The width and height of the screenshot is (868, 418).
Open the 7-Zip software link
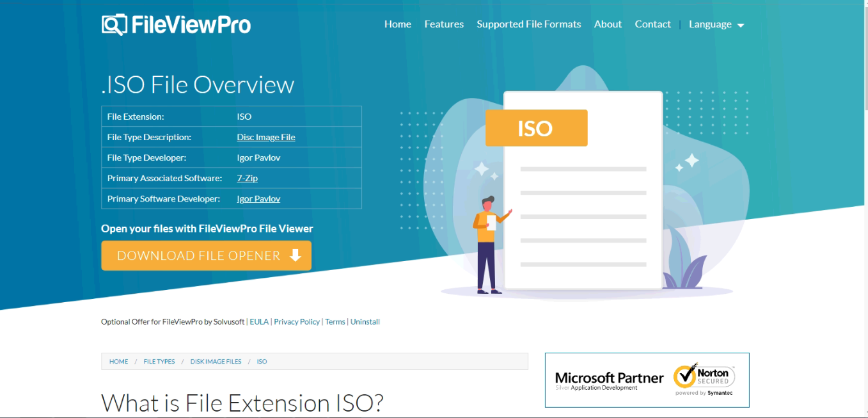click(248, 178)
